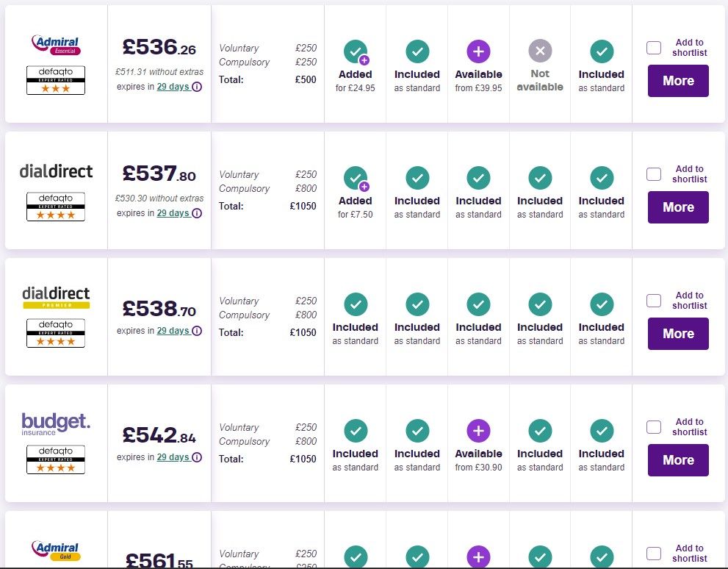
Task: Click the Dial Direct Premier logo
Action: [x=56, y=296]
